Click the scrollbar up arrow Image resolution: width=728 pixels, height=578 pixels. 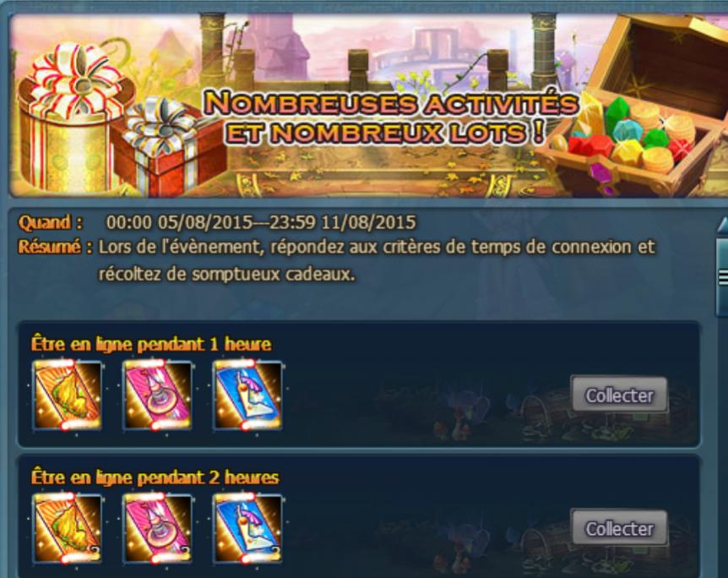[x=723, y=226]
